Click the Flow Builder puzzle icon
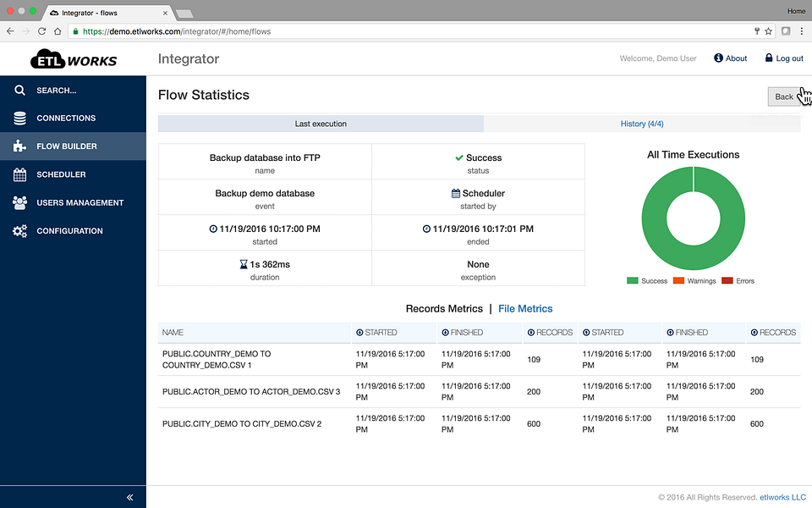Image resolution: width=812 pixels, height=508 pixels. [x=19, y=146]
